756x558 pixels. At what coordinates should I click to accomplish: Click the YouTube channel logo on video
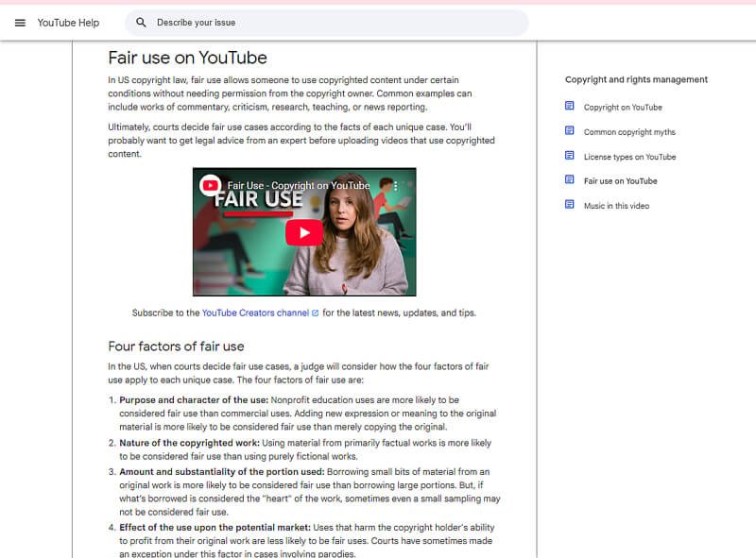tap(210, 185)
